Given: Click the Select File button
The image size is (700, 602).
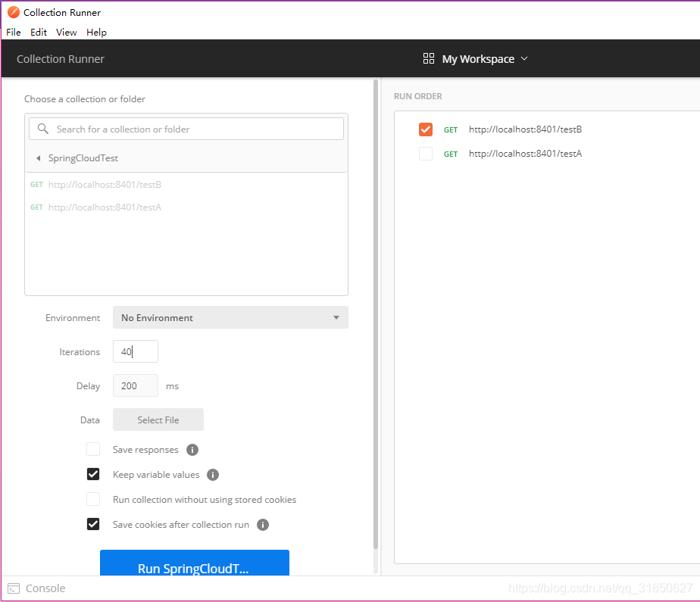Looking at the screenshot, I should pos(158,420).
